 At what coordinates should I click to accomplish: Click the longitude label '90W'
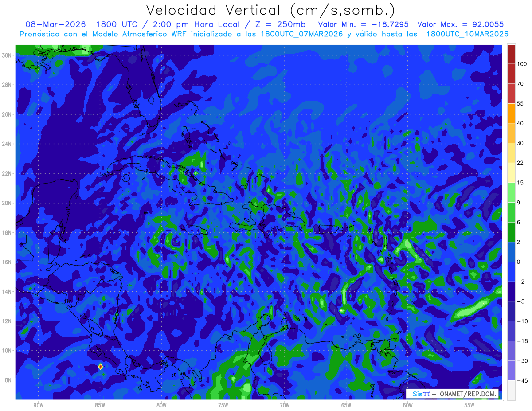coord(39,405)
